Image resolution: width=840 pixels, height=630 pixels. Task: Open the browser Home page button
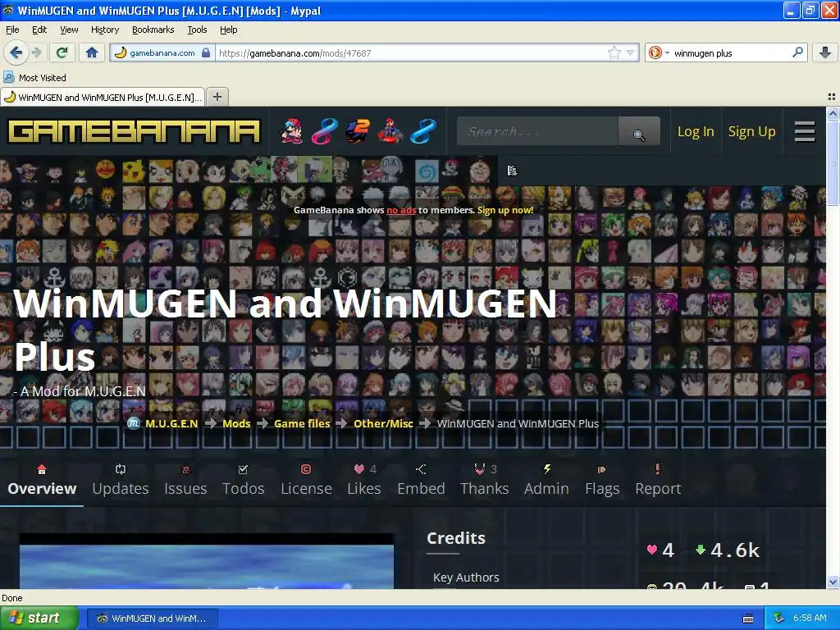click(x=92, y=52)
